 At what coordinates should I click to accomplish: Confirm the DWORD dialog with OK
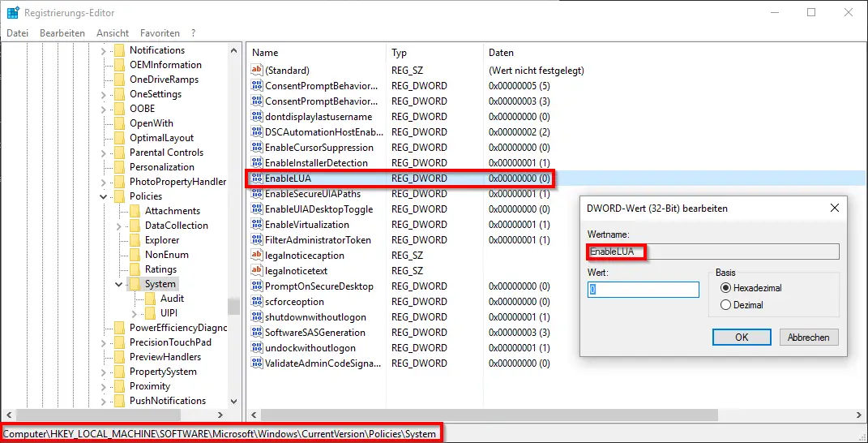pyautogui.click(x=742, y=337)
